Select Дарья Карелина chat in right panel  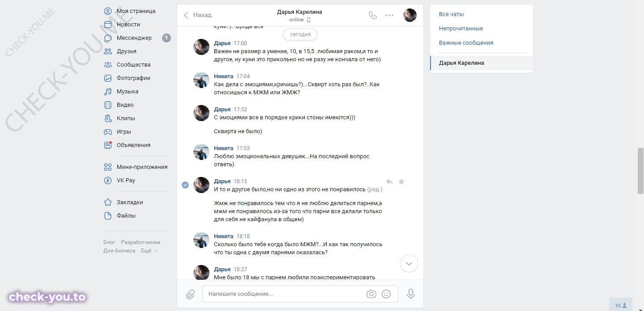click(x=482, y=63)
